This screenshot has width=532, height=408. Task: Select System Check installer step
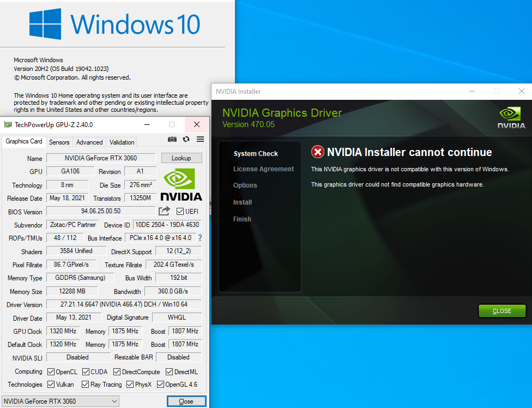(256, 153)
